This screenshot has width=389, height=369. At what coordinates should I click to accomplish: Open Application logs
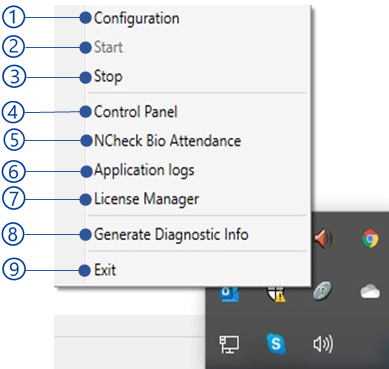[x=144, y=171]
